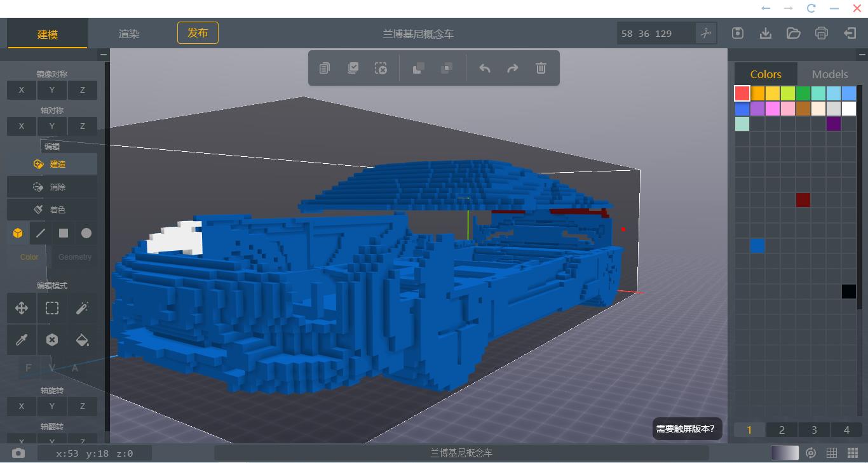Click the printer icon

click(x=822, y=33)
